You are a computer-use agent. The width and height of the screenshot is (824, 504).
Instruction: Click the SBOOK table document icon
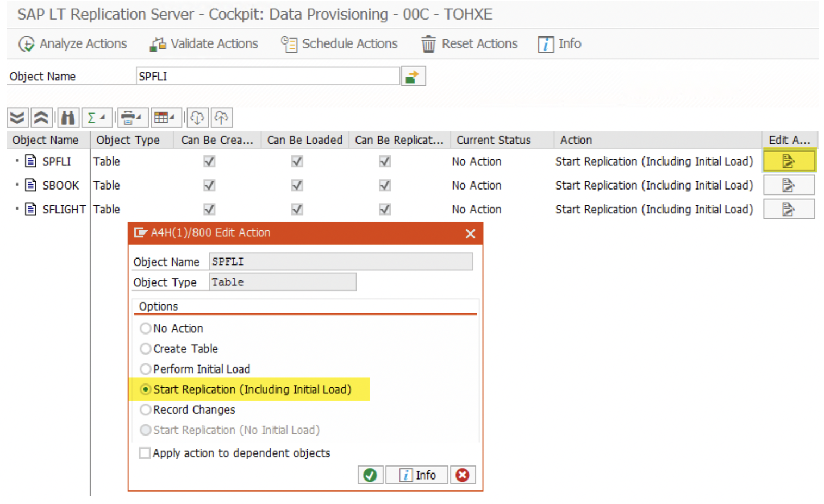(x=31, y=185)
